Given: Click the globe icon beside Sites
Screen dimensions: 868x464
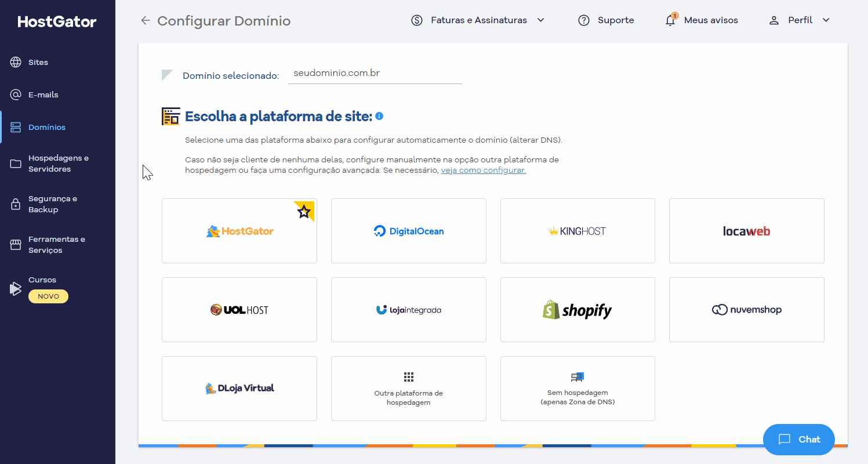Looking at the screenshot, I should click(x=16, y=62).
